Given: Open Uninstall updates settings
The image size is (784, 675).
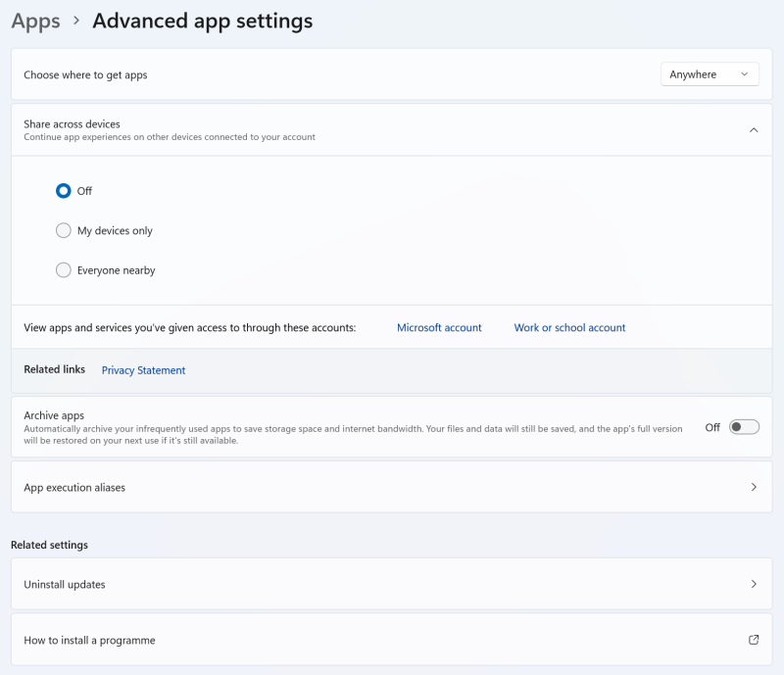Looking at the screenshot, I should [x=392, y=583].
